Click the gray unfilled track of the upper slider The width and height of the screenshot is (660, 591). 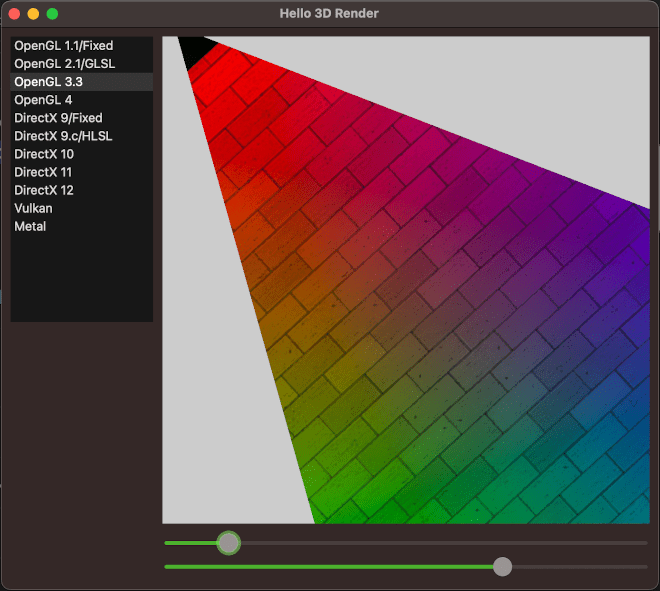(x=440, y=543)
